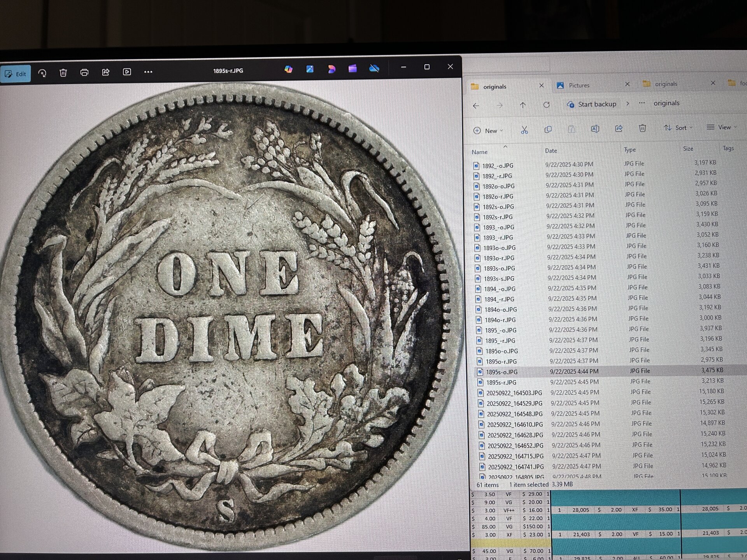Switch to the Pictures tab
This screenshot has height=560, width=747.
coord(579,86)
